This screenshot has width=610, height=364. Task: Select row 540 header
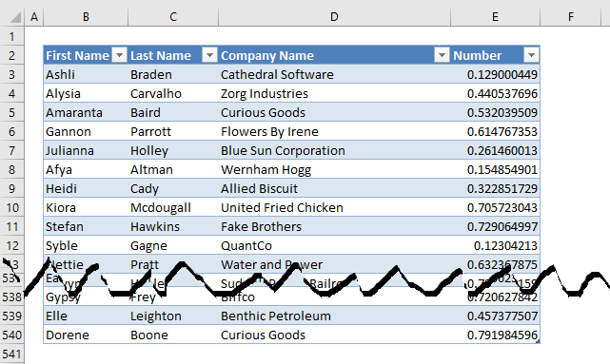tap(12, 335)
